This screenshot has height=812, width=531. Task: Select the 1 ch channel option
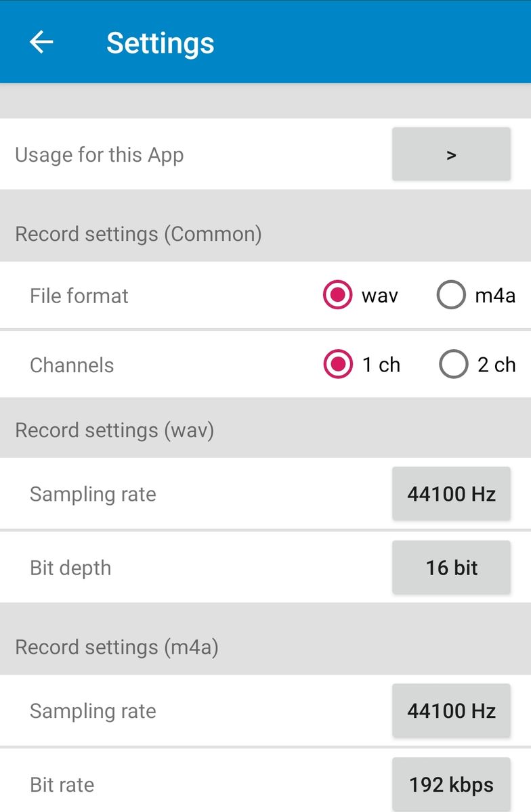(338, 365)
